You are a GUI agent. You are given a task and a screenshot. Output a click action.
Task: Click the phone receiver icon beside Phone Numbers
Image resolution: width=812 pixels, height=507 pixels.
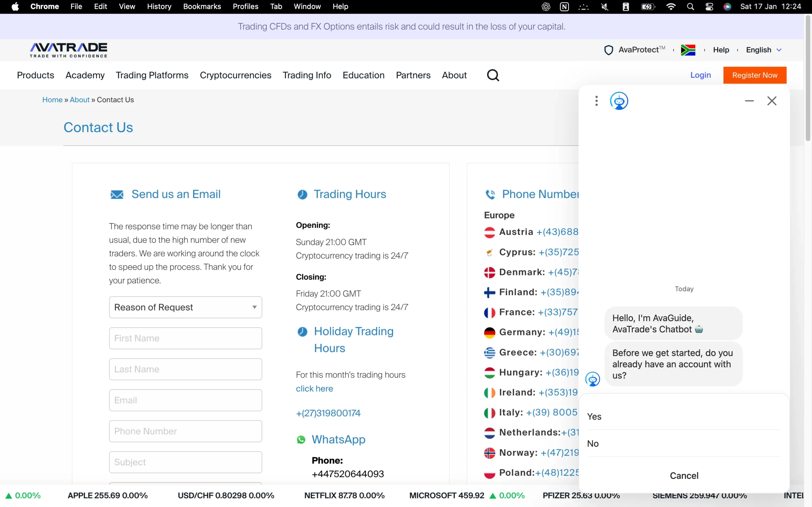pos(490,194)
